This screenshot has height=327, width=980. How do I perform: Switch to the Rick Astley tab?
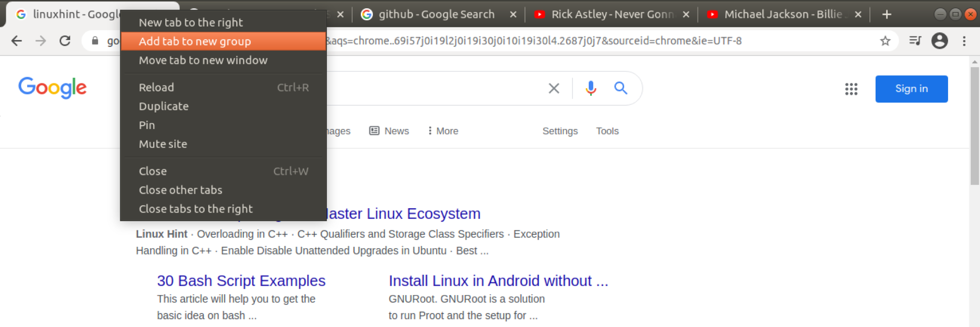coord(611,14)
